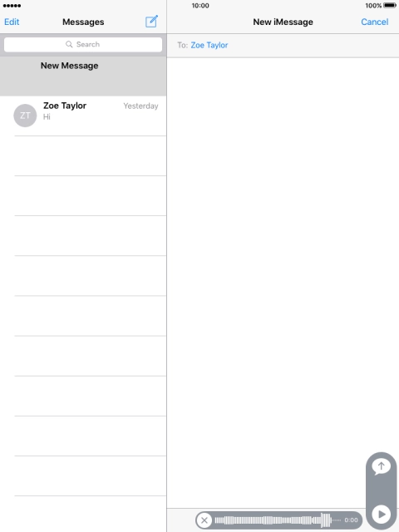Click the audio duration 0:00 label
Viewport: 399px width, 532px height.
click(351, 520)
